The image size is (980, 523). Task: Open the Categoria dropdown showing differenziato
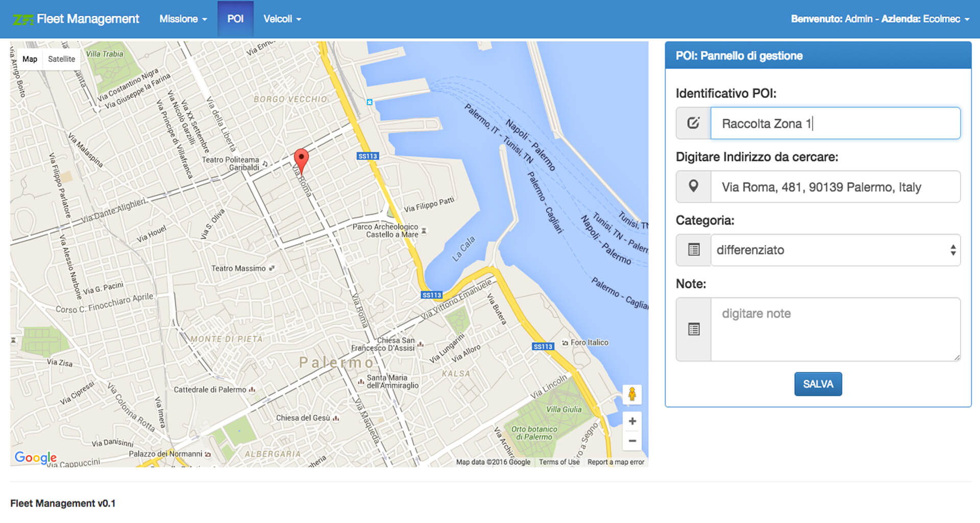(835, 250)
